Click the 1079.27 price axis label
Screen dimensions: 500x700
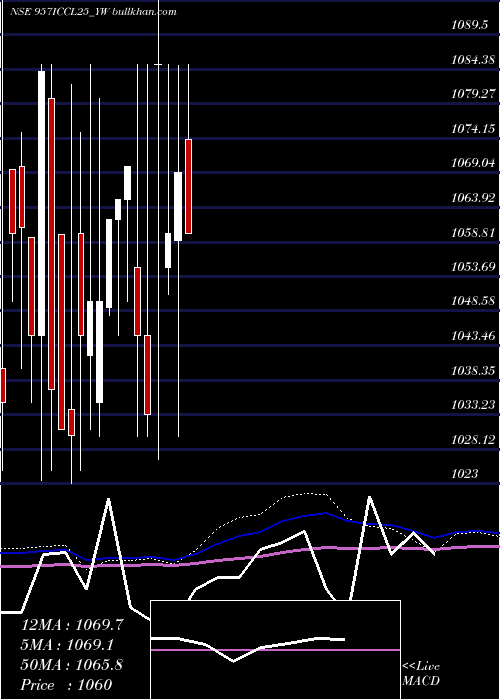tap(473, 94)
